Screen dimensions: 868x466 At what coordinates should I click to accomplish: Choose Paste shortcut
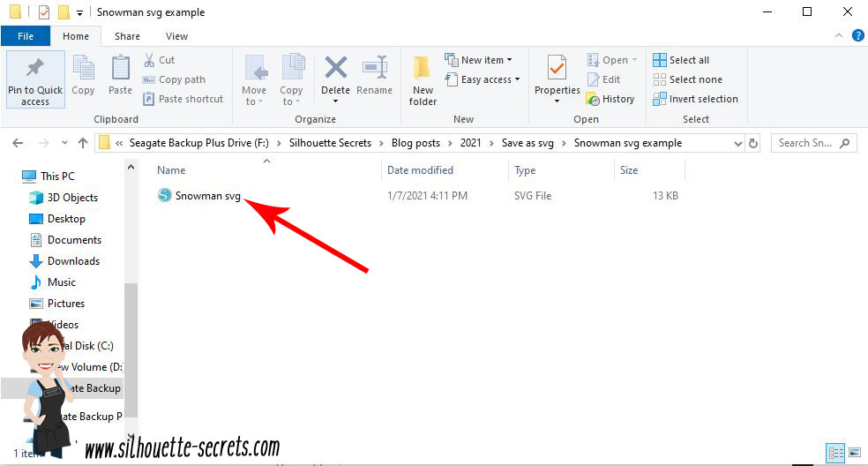pyautogui.click(x=183, y=99)
